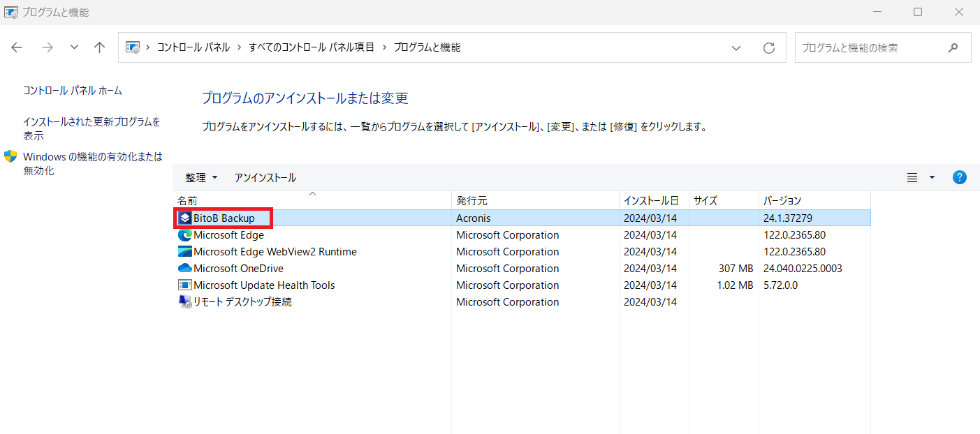Sort by the バージョン column header
The height and width of the screenshot is (434, 980).
tap(814, 201)
